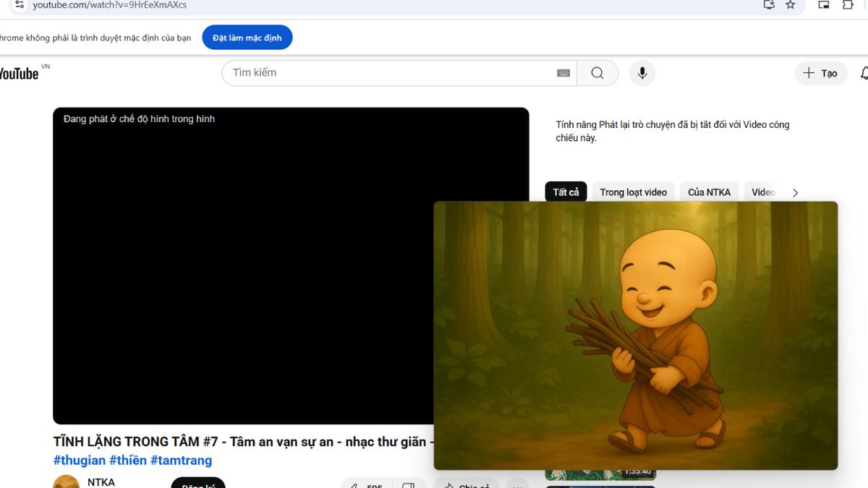The height and width of the screenshot is (488, 868).
Task: Open the NTKA channel name link
Action: pyautogui.click(x=101, y=482)
